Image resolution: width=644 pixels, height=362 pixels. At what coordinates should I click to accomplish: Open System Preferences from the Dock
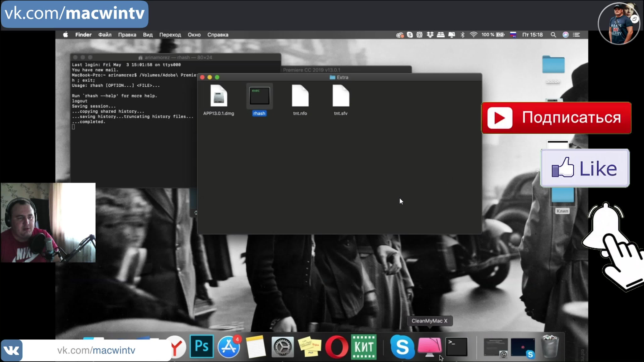pos(283,347)
